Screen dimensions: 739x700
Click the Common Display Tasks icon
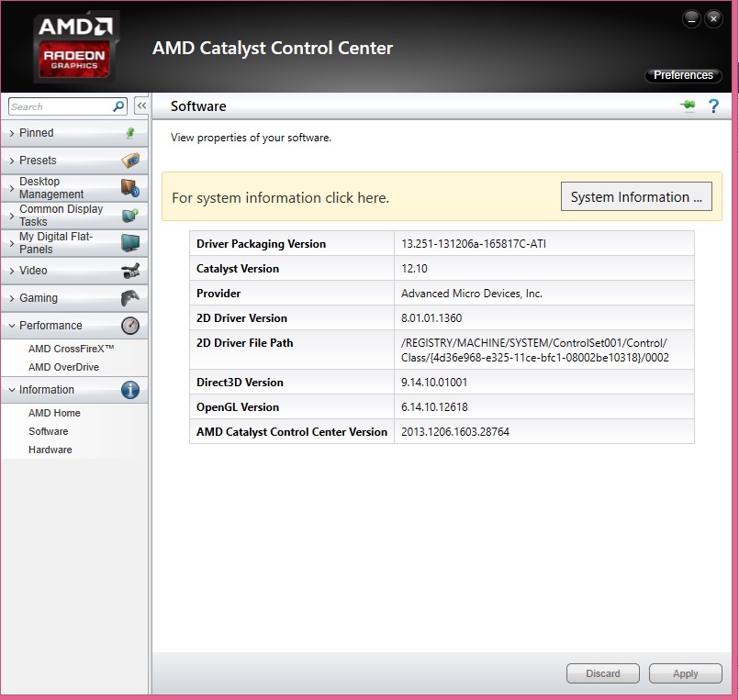pos(130,216)
